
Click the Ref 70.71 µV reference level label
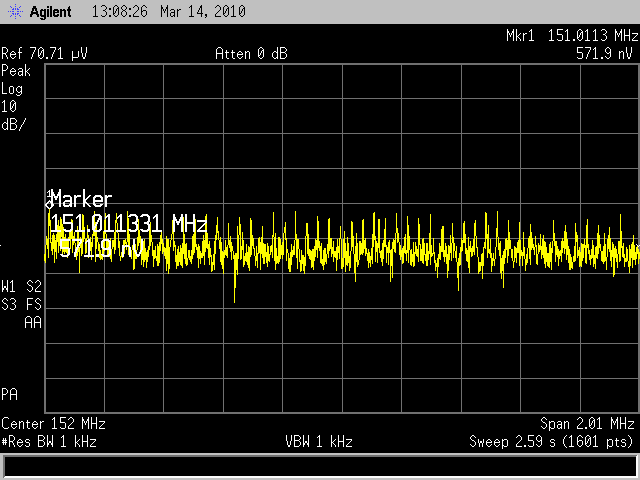point(45,54)
